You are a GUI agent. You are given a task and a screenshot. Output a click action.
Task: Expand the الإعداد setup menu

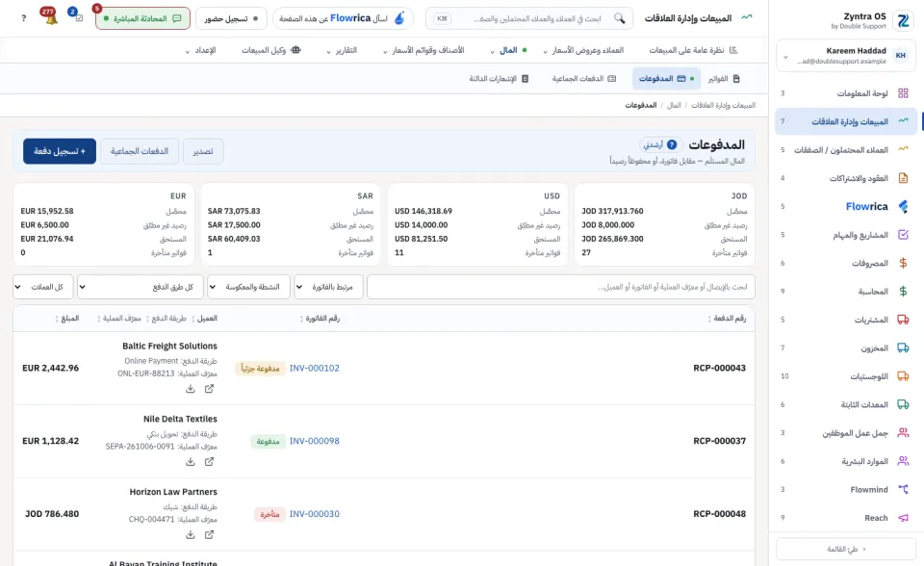tap(201, 50)
